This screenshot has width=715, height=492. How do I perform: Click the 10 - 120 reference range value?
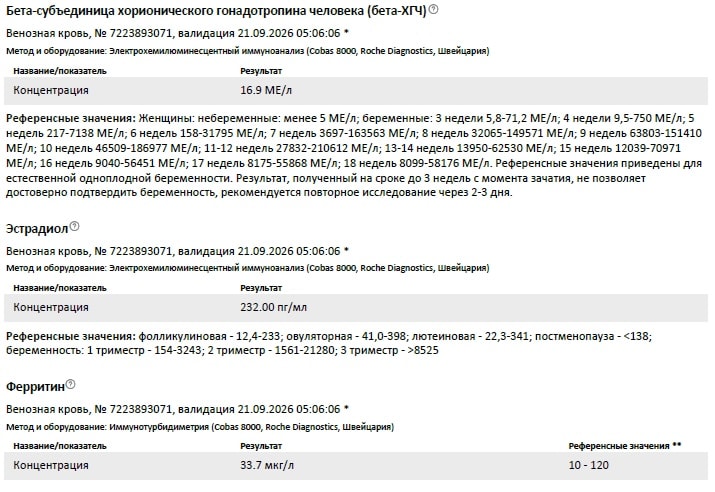[588, 466]
